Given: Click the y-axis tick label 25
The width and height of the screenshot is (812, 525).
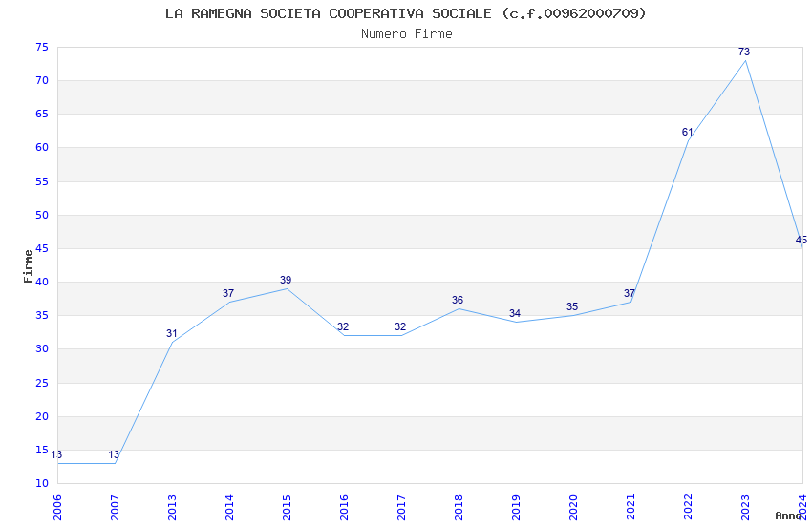Looking at the screenshot, I should (42, 384).
